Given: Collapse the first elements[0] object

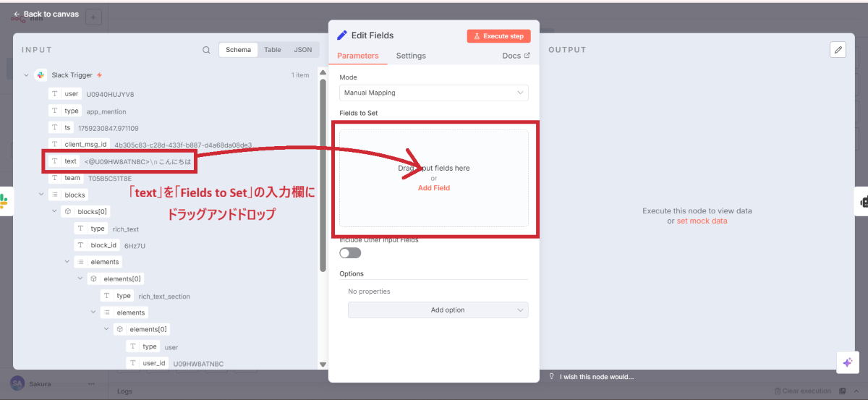Looking at the screenshot, I should (x=80, y=278).
